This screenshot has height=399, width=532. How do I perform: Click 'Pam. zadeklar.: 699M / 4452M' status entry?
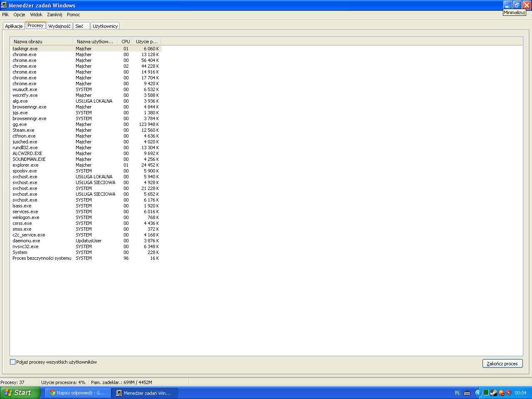[121, 382]
